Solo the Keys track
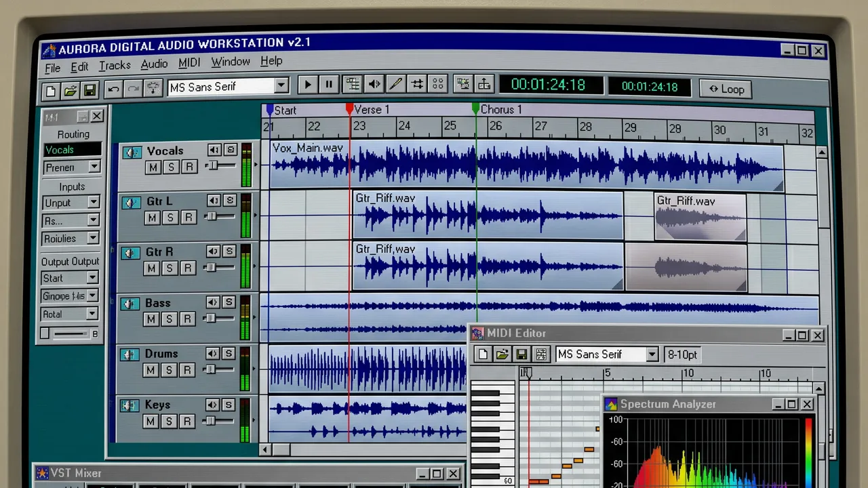The image size is (868, 488). tap(169, 421)
